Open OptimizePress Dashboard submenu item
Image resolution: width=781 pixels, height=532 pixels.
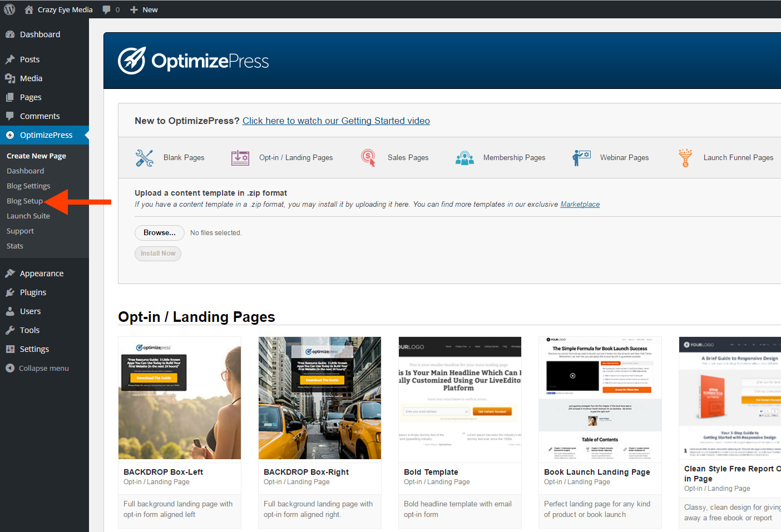tap(25, 171)
